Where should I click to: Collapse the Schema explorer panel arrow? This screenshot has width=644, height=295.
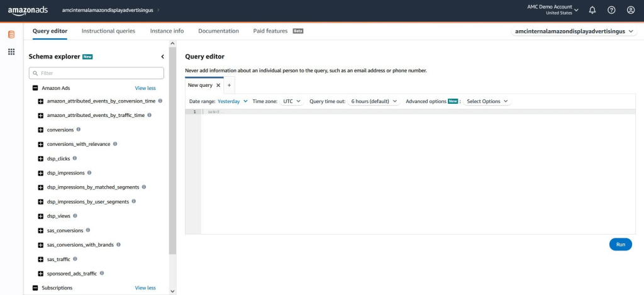pyautogui.click(x=162, y=57)
